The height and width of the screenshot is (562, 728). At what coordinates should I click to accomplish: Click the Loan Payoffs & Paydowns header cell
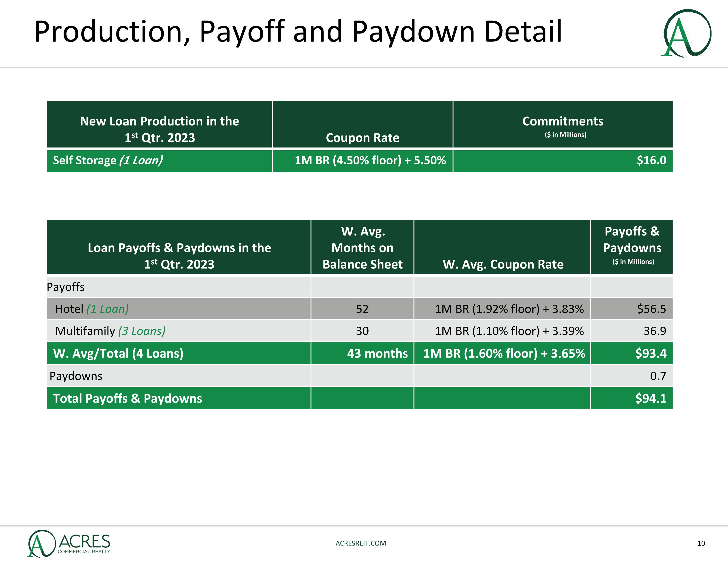coord(179,255)
